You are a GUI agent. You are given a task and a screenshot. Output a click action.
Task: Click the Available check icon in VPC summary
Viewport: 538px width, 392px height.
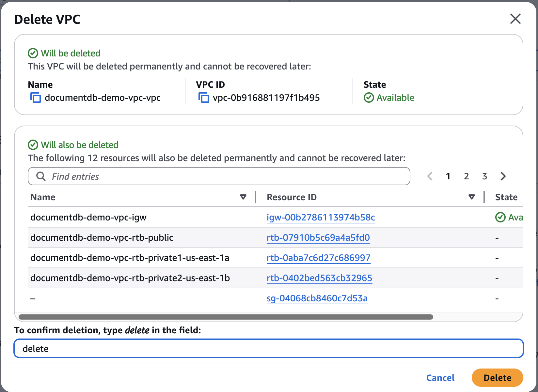[x=369, y=98]
